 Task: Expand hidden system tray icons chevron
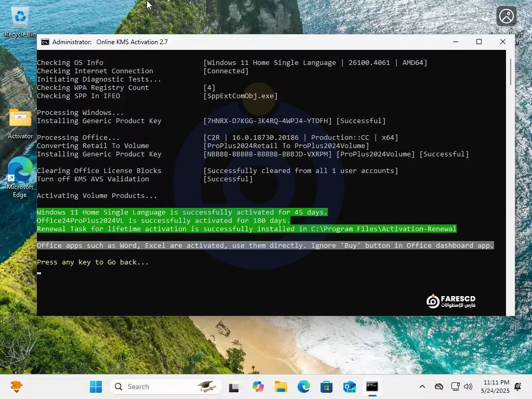pos(422,387)
